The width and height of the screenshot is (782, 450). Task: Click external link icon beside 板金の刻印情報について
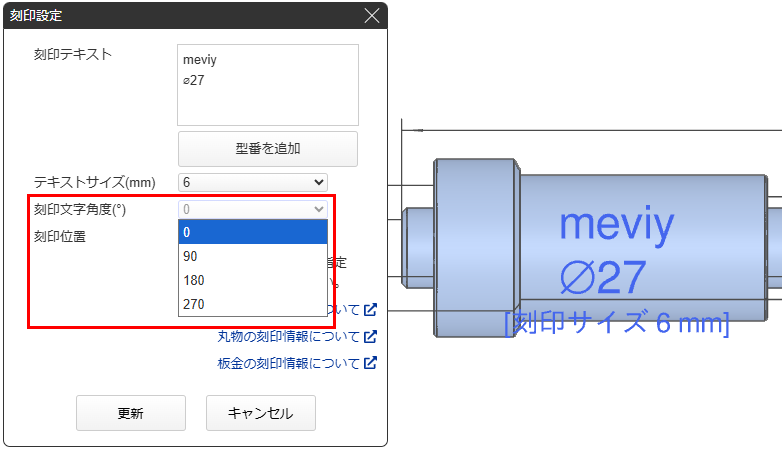370,363
